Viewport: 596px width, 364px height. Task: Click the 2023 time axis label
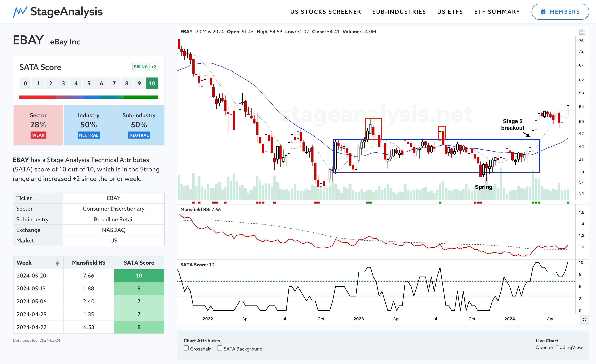pos(359,319)
